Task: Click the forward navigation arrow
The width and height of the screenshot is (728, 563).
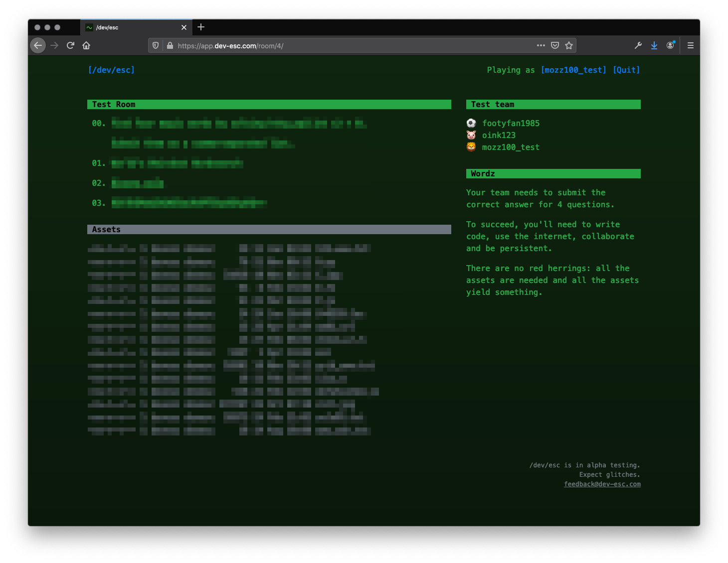Action: (54, 45)
